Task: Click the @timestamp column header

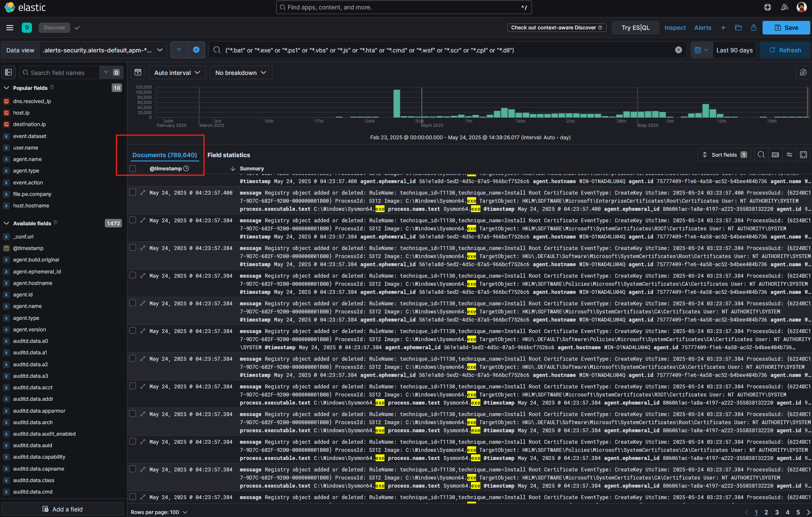Action: [165, 169]
